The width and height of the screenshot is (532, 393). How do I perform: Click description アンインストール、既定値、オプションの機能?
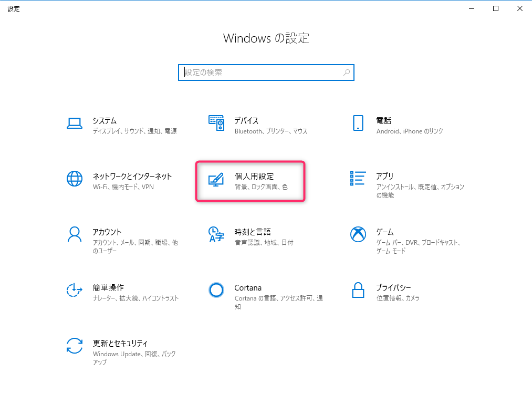tap(420, 191)
